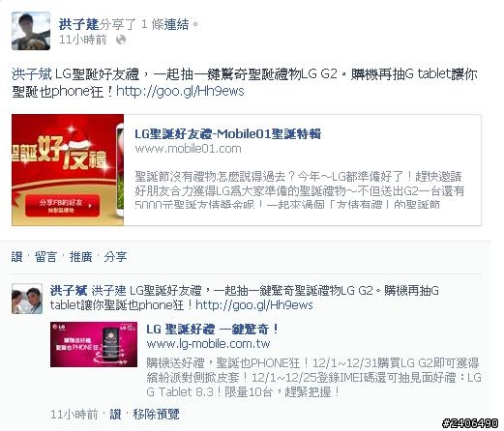Click 推廣 to promote the post
The width and height of the screenshot is (504, 431).
(81, 257)
